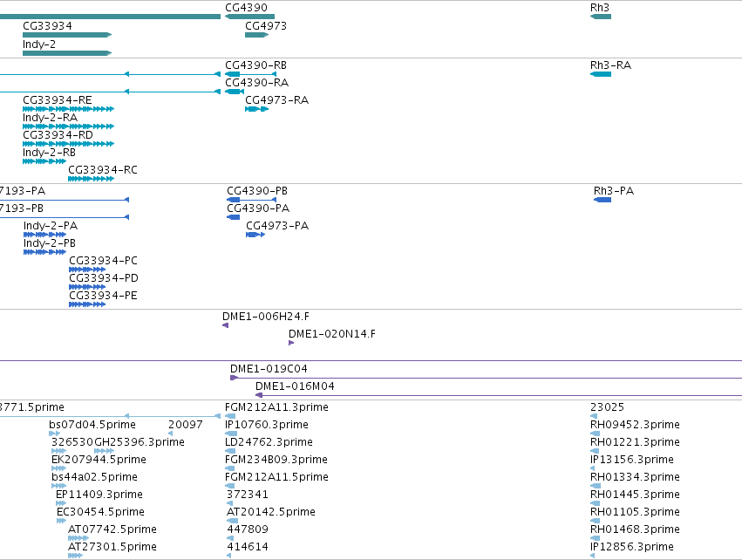
Task: Click the CG33934 gene label
Action: point(47,26)
